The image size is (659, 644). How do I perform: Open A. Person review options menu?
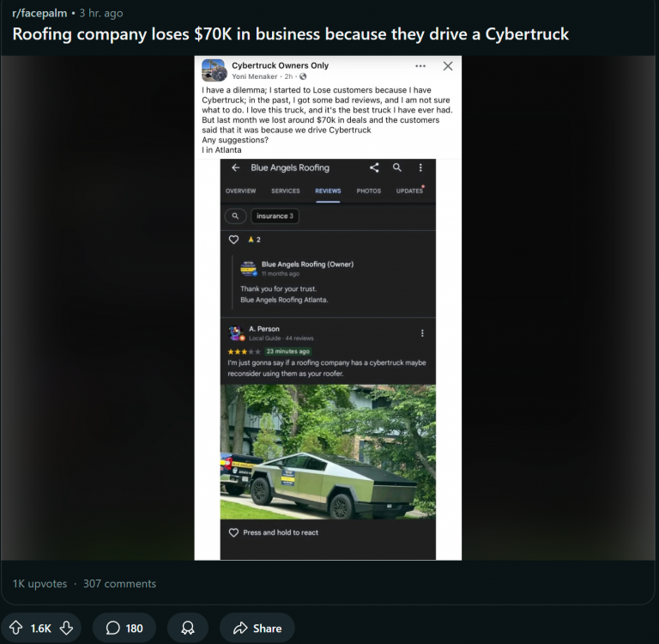[422, 333]
